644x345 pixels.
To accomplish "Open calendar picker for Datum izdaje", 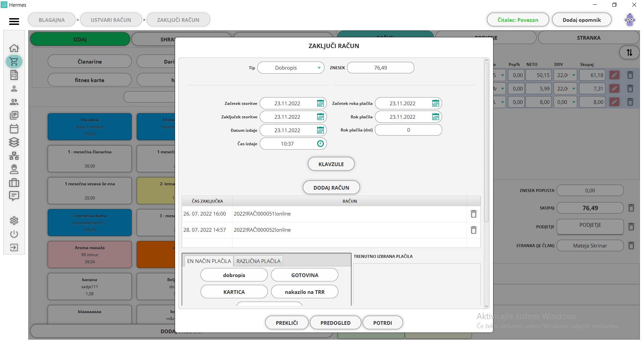I will [320, 130].
